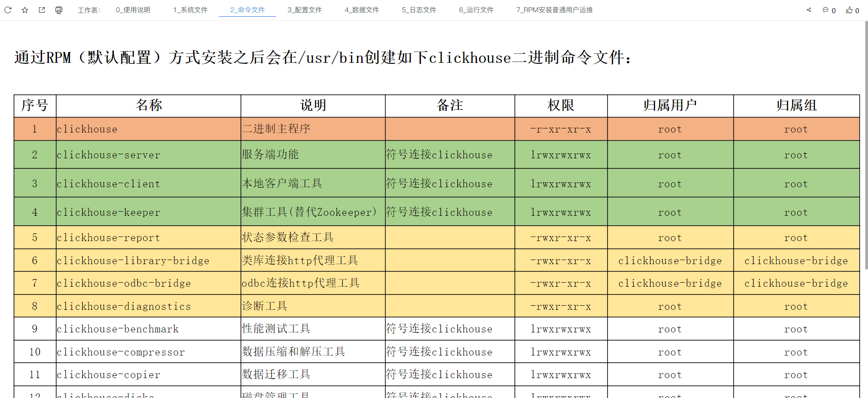Select 归属组 cell for clickhouse-odbc-bridge row

(x=797, y=283)
